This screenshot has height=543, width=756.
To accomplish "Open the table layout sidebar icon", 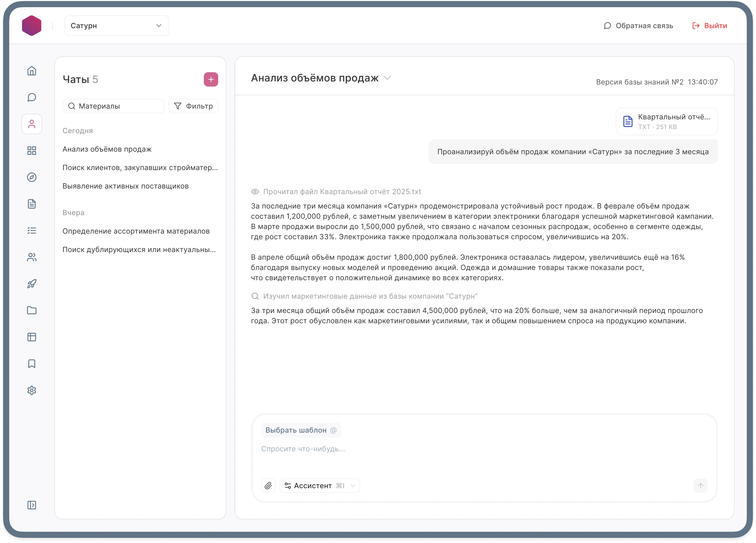I will click(32, 337).
